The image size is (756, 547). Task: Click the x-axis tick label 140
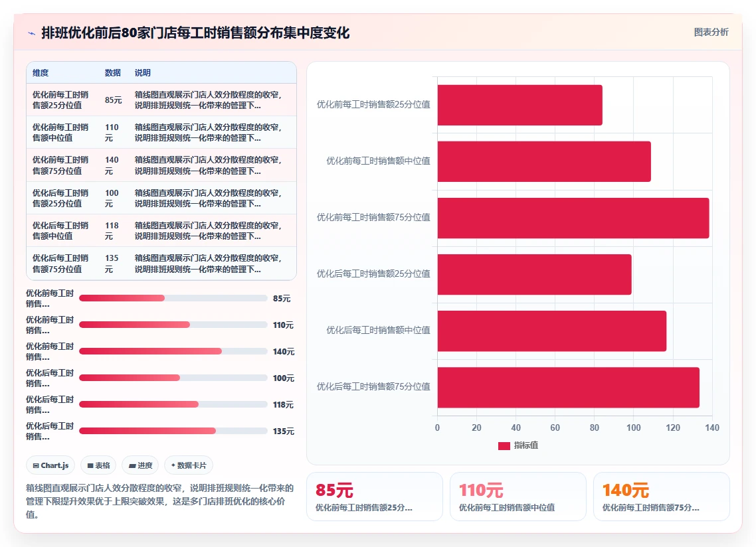pos(712,428)
